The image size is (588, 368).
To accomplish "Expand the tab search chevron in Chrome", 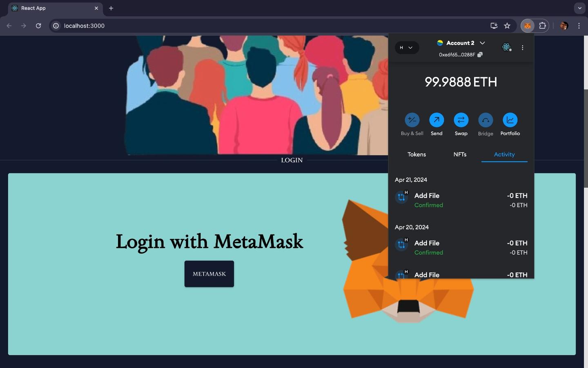I will (579, 8).
